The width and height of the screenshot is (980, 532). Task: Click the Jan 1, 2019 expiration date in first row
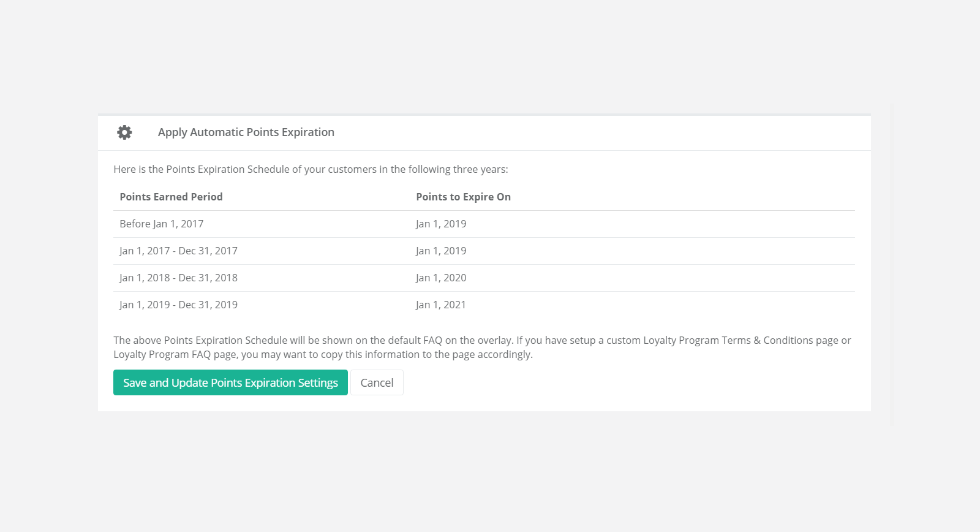441,224
